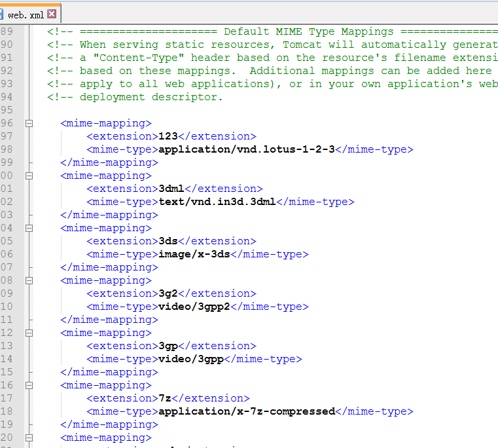Click video/3gpp mime type value
Image resolution: width=498 pixels, height=448 pixels.
pos(191,360)
